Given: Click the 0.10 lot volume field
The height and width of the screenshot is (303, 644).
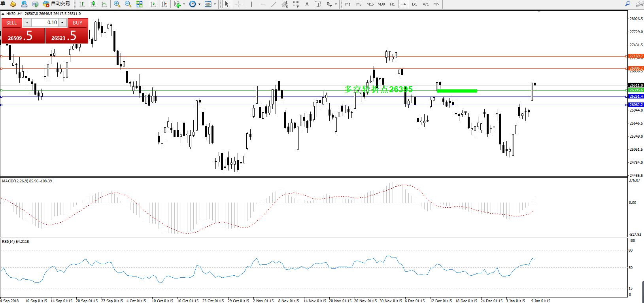Looking at the screenshot, I should (45, 23).
